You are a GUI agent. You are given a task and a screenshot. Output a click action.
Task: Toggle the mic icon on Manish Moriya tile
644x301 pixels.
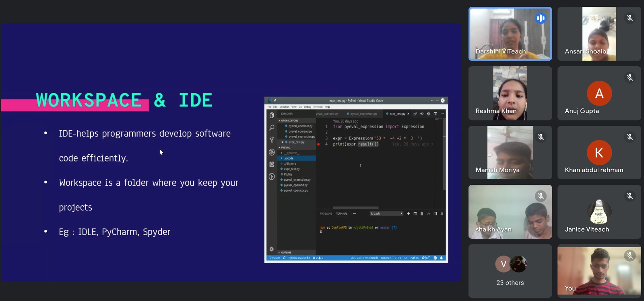[x=541, y=137]
